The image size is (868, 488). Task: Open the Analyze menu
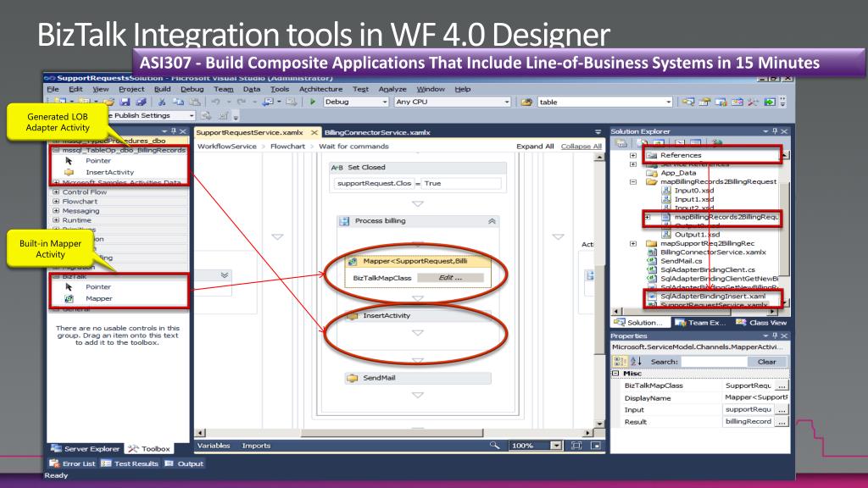coord(392,89)
